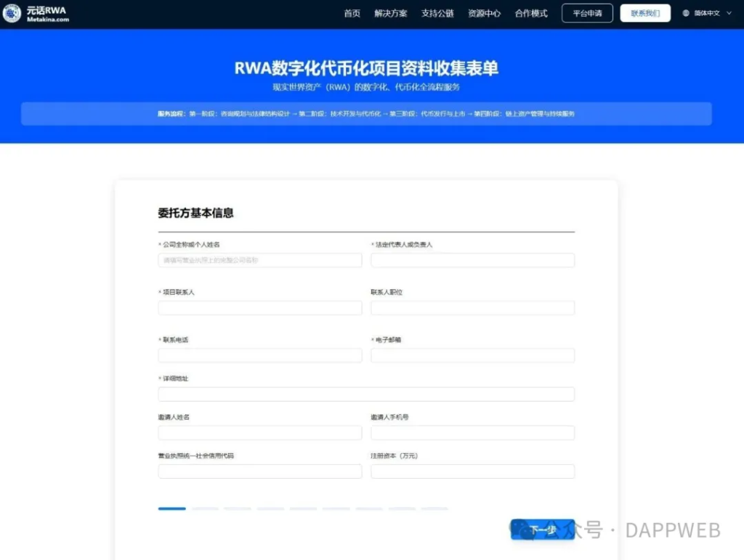Open the 首页 menu item

click(x=352, y=13)
